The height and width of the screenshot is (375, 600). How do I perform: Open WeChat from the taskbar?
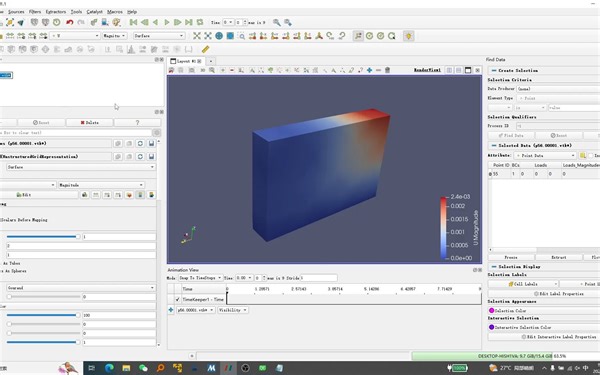coord(143,368)
